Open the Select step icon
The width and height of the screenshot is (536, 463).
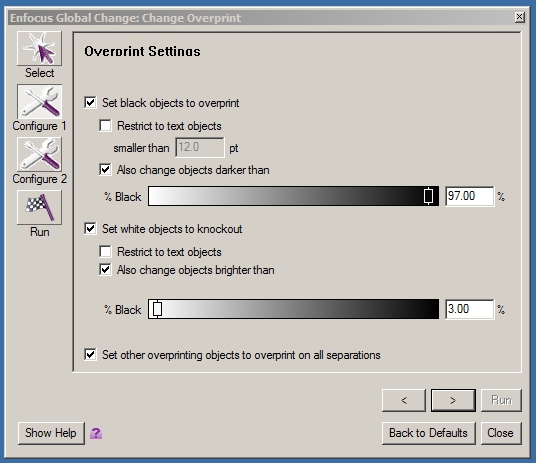tap(39, 48)
